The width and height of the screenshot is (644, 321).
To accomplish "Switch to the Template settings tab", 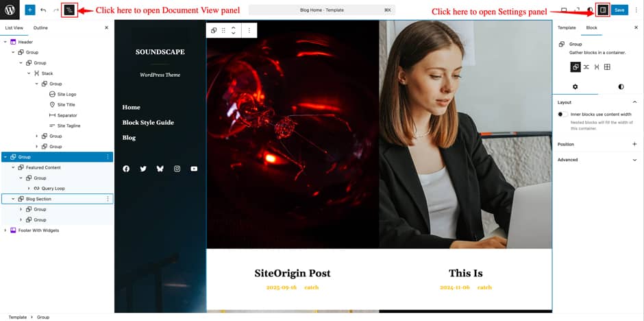I will [x=567, y=27].
